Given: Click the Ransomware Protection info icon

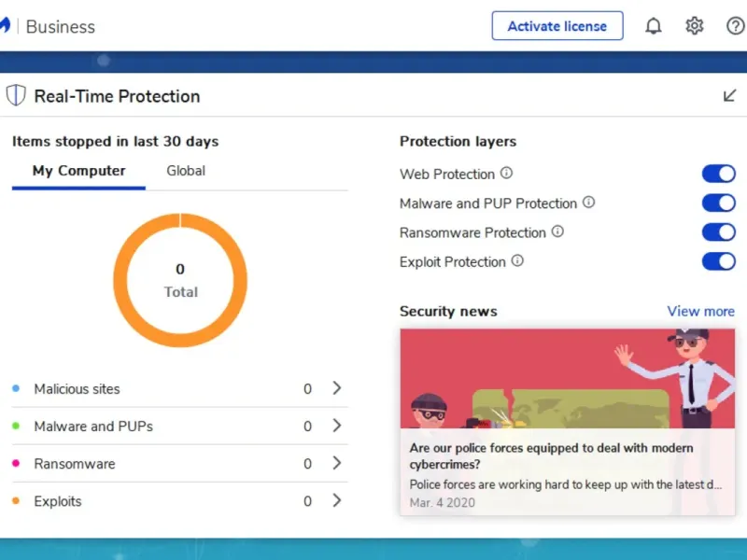Looking at the screenshot, I should (x=557, y=232).
